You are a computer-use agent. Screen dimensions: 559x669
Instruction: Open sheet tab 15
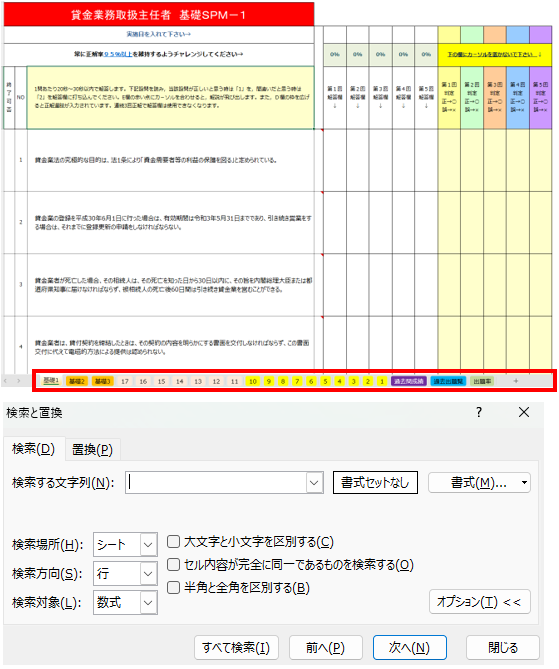[161, 381]
